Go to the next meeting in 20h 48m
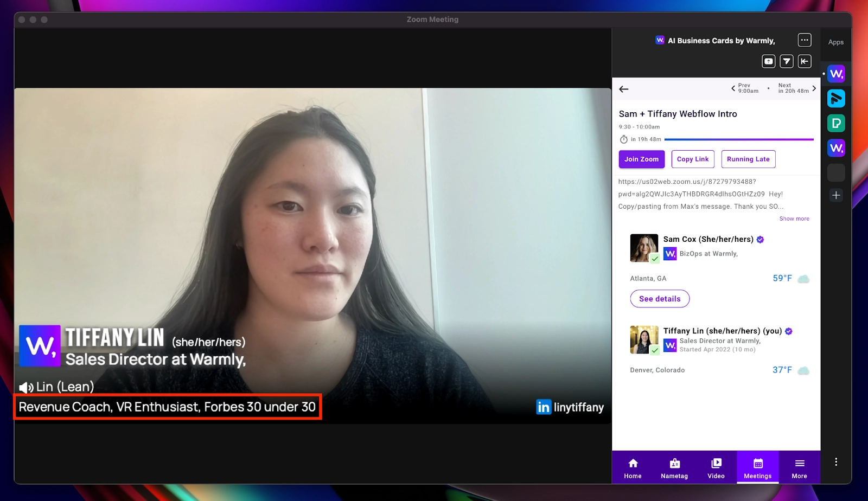The width and height of the screenshot is (868, 501). pyautogui.click(x=796, y=88)
